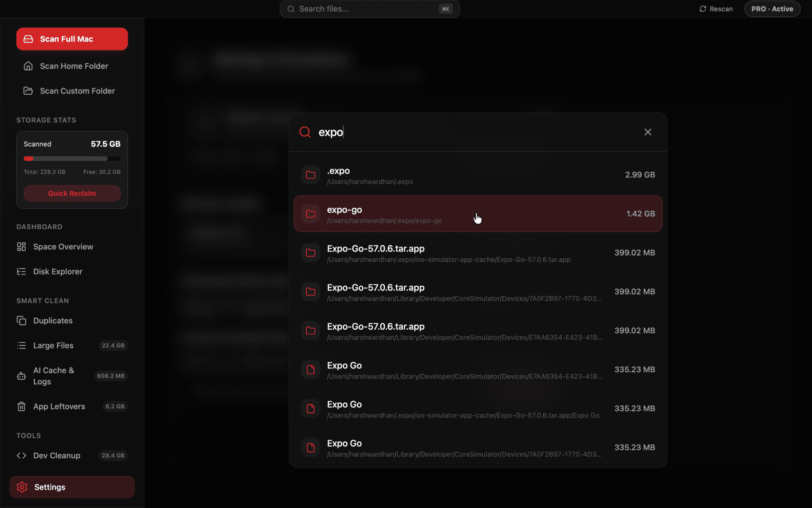Screen dimensions: 812x508
Task: Select the .expo 2.99 GB result name
Action: (338, 171)
